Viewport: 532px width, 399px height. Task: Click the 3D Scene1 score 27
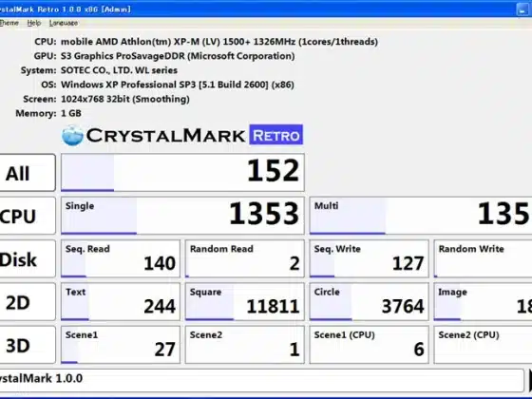pos(121,345)
